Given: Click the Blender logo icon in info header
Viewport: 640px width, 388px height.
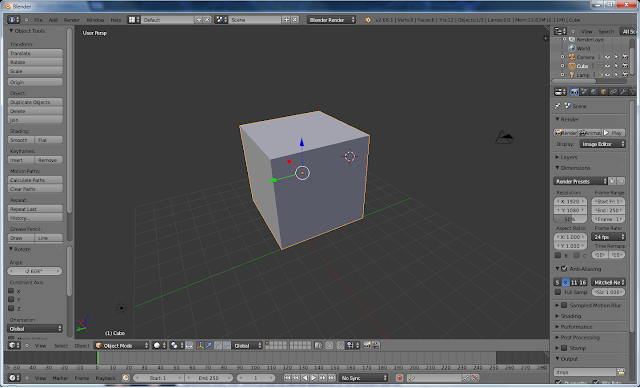Looking at the screenshot, I should [x=368, y=20].
